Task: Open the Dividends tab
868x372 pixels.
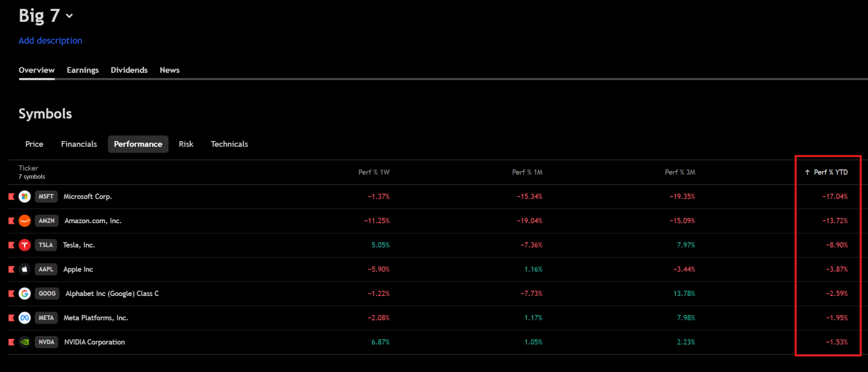Action: click(x=129, y=70)
